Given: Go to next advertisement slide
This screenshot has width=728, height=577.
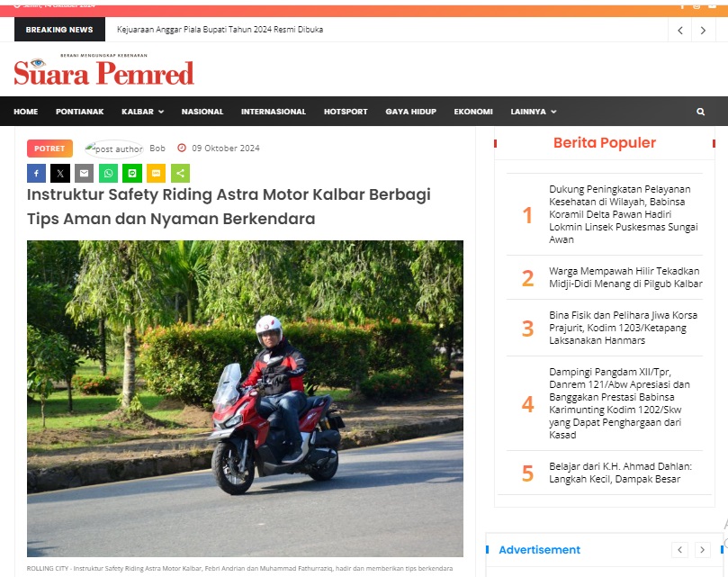Looking at the screenshot, I should pos(703,550).
